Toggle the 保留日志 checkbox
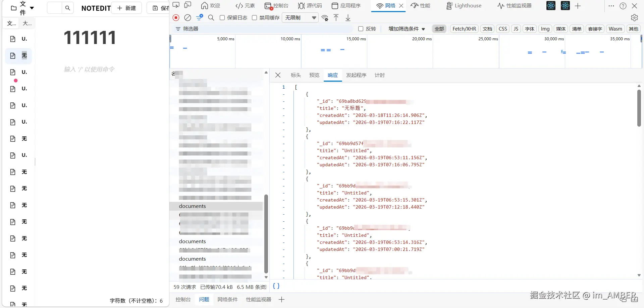 click(222, 18)
